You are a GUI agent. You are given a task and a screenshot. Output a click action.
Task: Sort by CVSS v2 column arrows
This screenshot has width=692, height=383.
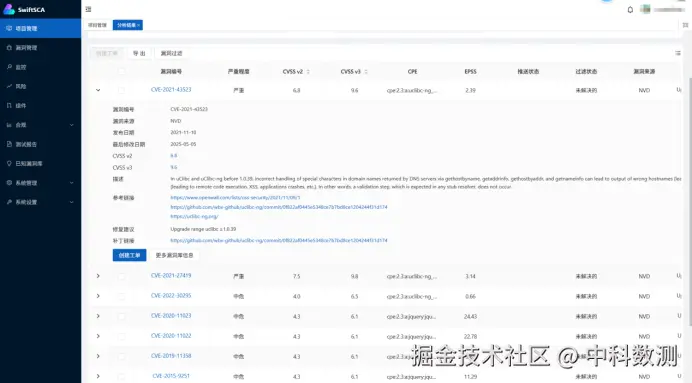point(308,71)
